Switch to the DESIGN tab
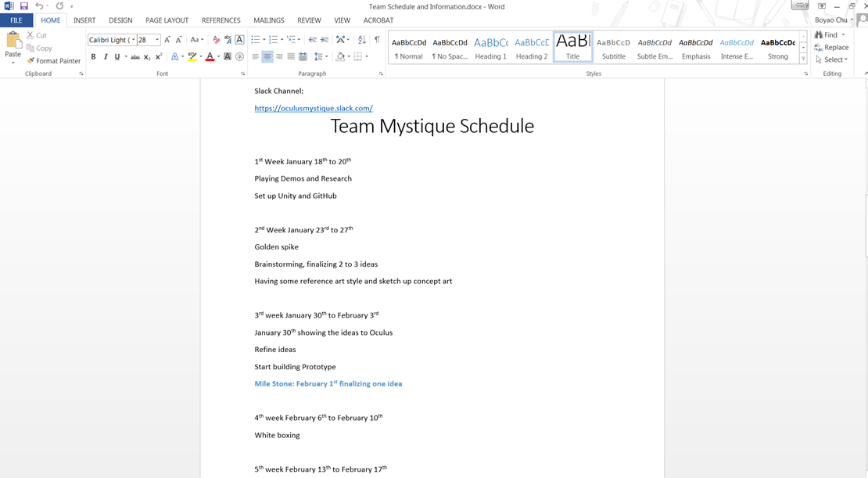The image size is (868, 478). (x=120, y=20)
